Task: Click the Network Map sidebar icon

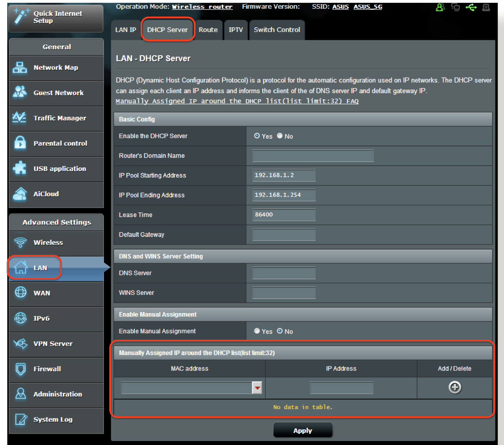Action: 20,68
